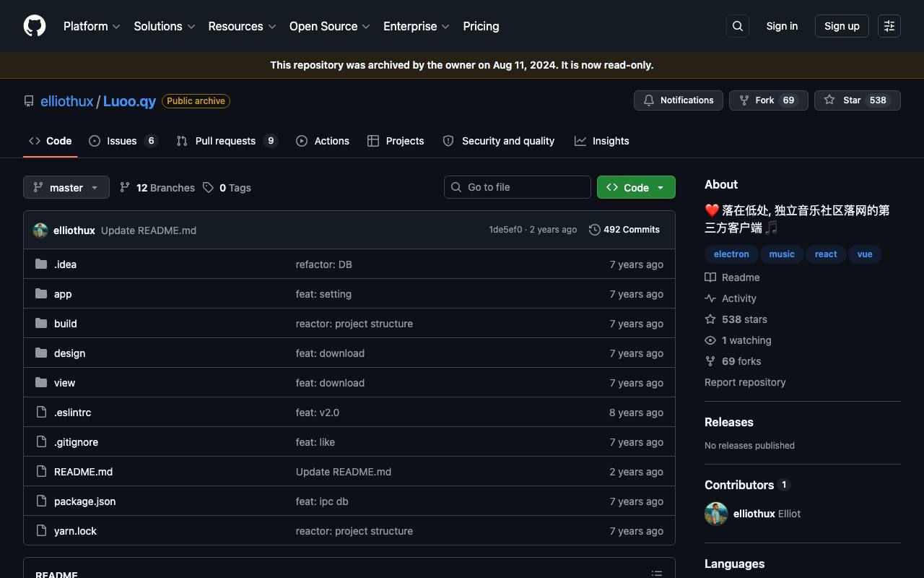This screenshot has height=578, width=924.
Task: Click the Sign up button
Action: (x=842, y=26)
